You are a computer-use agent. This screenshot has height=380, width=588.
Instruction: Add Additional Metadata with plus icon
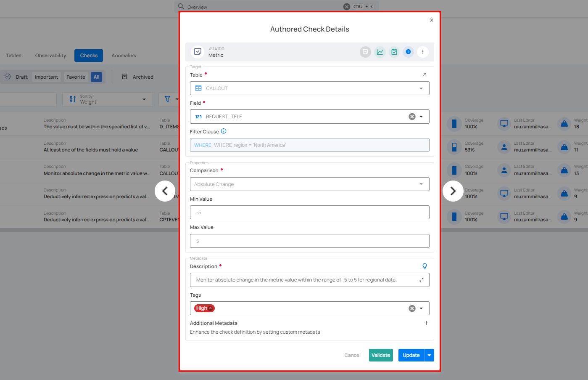(426, 323)
